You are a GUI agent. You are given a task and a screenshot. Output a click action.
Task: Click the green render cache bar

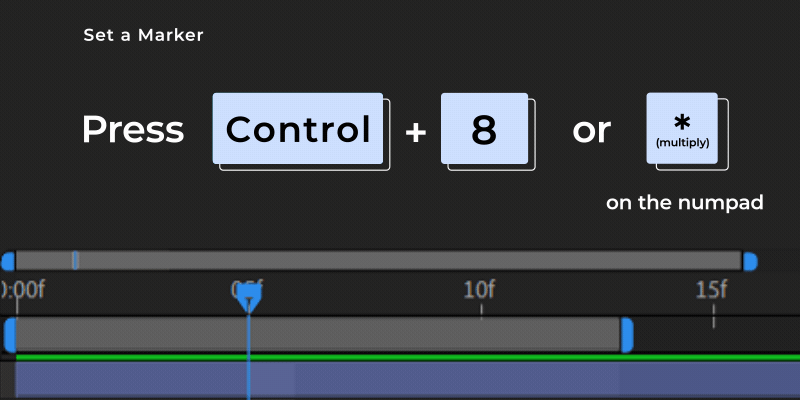pyautogui.click(x=408, y=358)
